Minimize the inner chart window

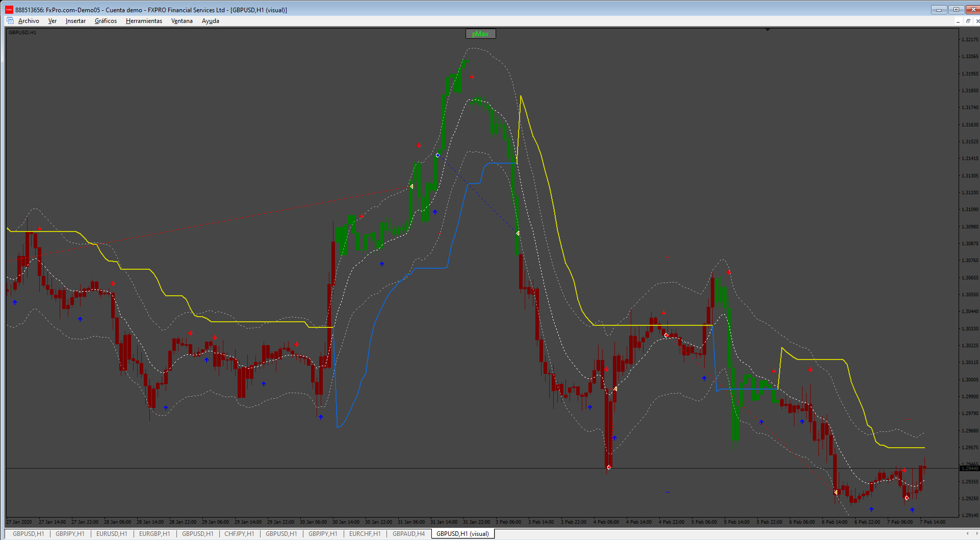(x=958, y=21)
